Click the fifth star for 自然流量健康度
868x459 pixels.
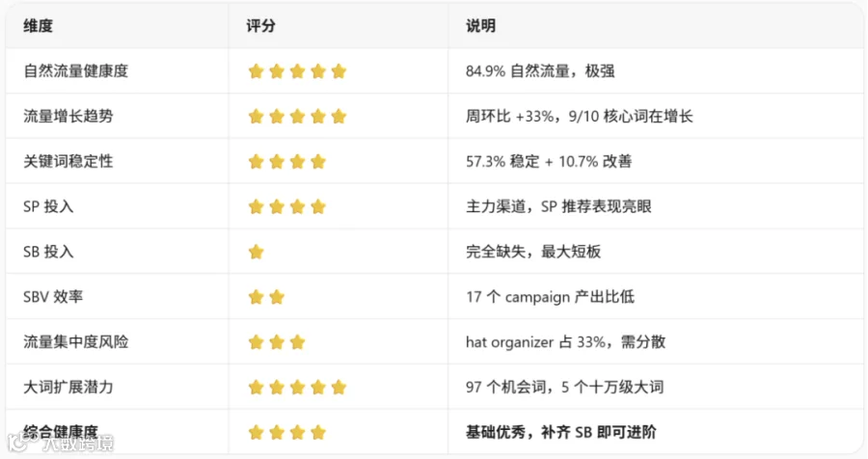click(339, 71)
